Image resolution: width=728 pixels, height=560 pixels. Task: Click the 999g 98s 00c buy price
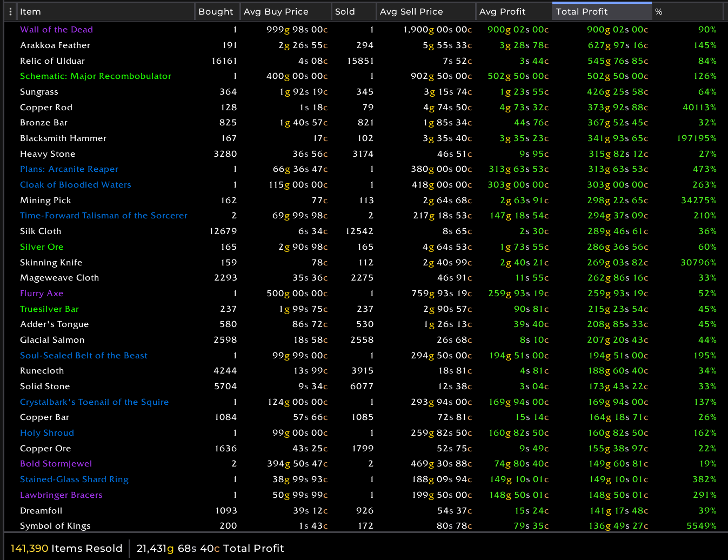coord(297,30)
